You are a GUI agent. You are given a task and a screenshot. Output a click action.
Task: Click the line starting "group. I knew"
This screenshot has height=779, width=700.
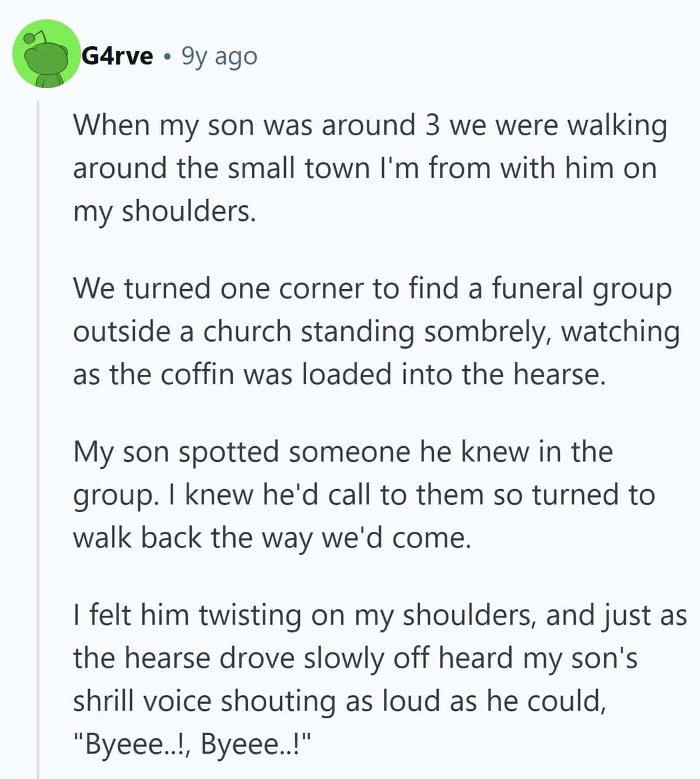364,494
